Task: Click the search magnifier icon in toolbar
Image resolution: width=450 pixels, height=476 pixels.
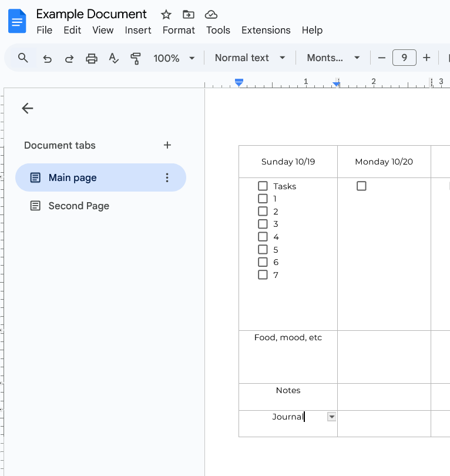Action: pos(23,58)
